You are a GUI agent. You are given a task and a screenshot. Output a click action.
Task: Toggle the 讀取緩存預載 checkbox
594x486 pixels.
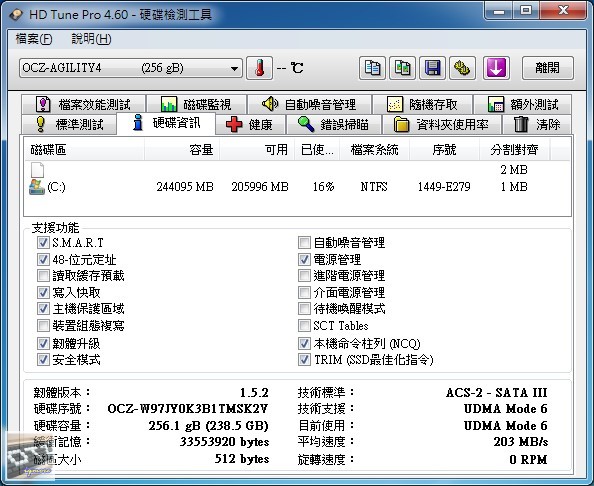coord(43,275)
